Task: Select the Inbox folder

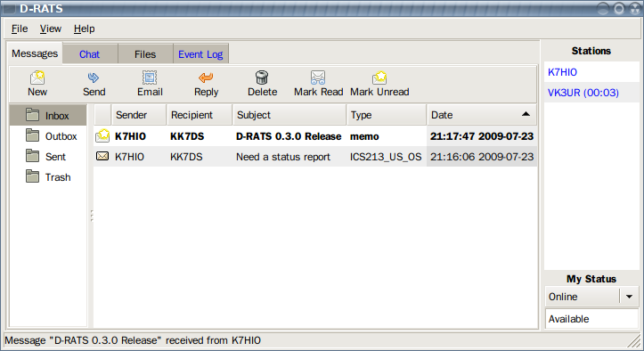Action: click(48, 116)
